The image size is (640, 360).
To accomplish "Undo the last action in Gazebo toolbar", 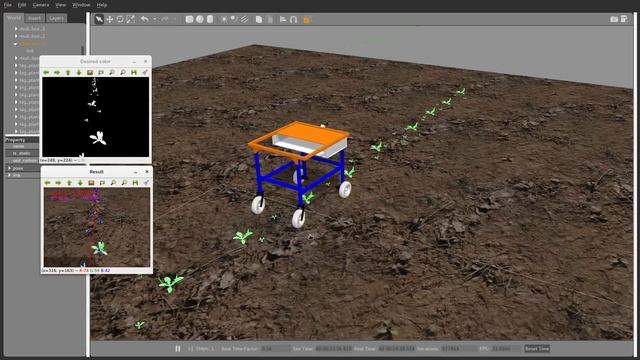I will click(144, 19).
